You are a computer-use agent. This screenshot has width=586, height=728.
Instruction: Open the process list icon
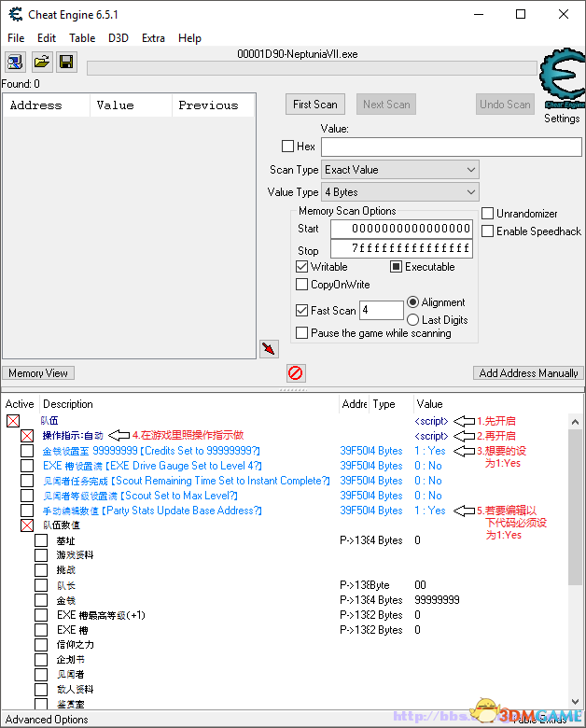15,62
